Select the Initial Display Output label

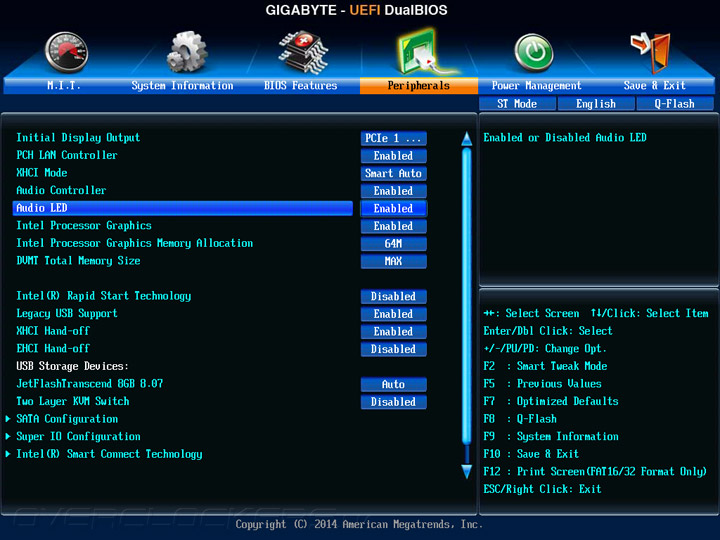tap(78, 138)
